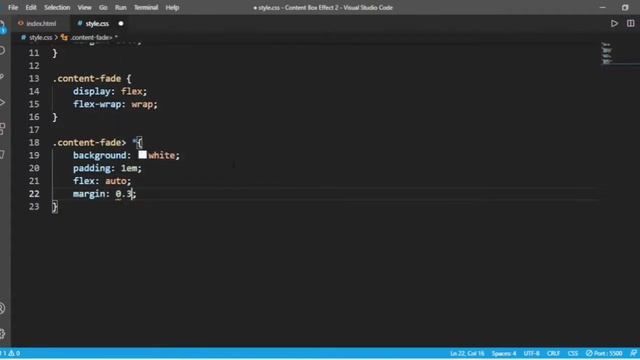
Task: Click the symbol icon in the breadcrumb
Action: coord(64,38)
